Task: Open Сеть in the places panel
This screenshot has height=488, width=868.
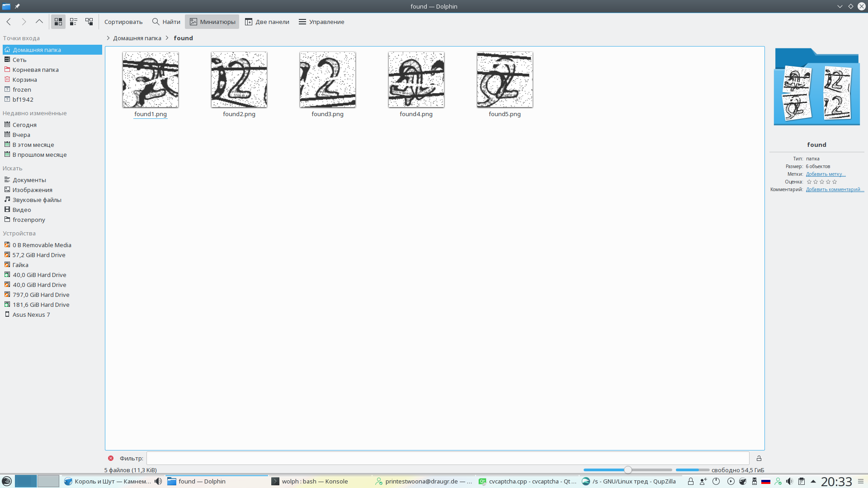Action: pyautogui.click(x=52, y=60)
